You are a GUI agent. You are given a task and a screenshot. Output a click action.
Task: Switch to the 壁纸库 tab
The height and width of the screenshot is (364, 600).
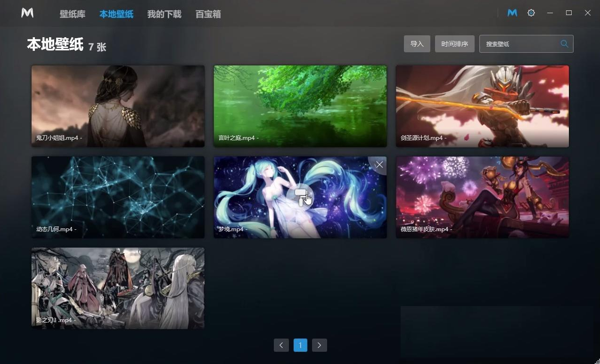73,14
